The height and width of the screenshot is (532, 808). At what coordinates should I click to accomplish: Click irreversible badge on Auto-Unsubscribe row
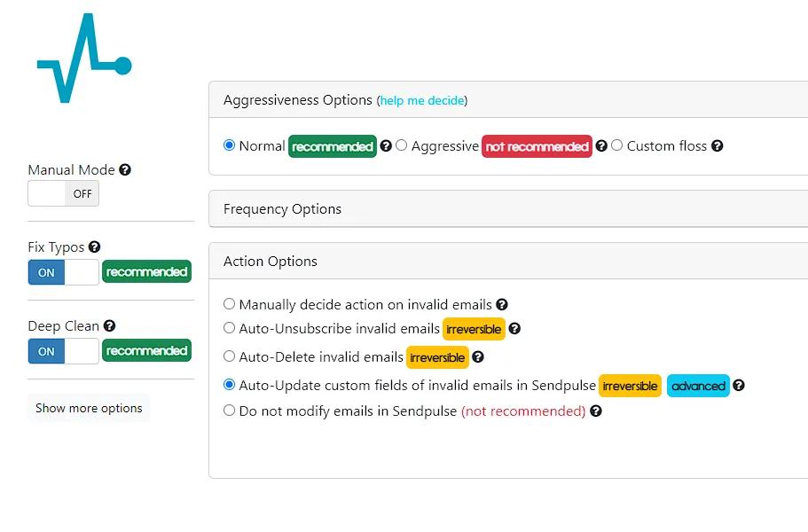[x=474, y=329]
